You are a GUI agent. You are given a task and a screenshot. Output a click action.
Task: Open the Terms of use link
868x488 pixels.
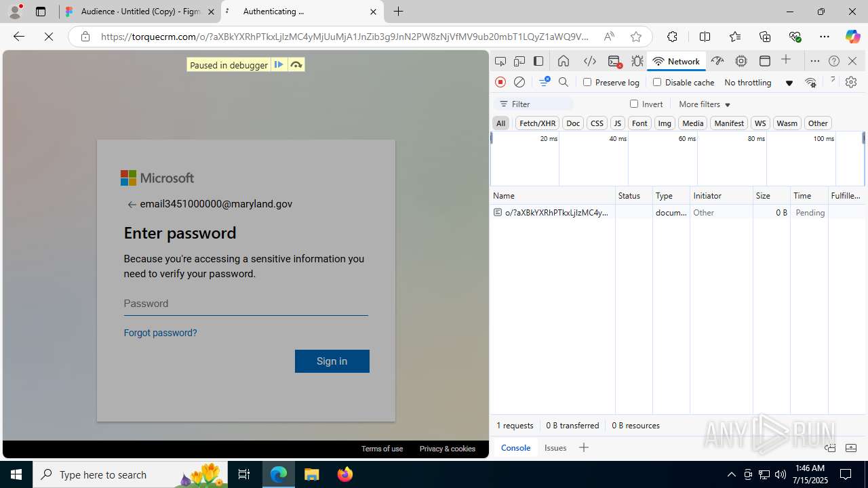coord(382,449)
